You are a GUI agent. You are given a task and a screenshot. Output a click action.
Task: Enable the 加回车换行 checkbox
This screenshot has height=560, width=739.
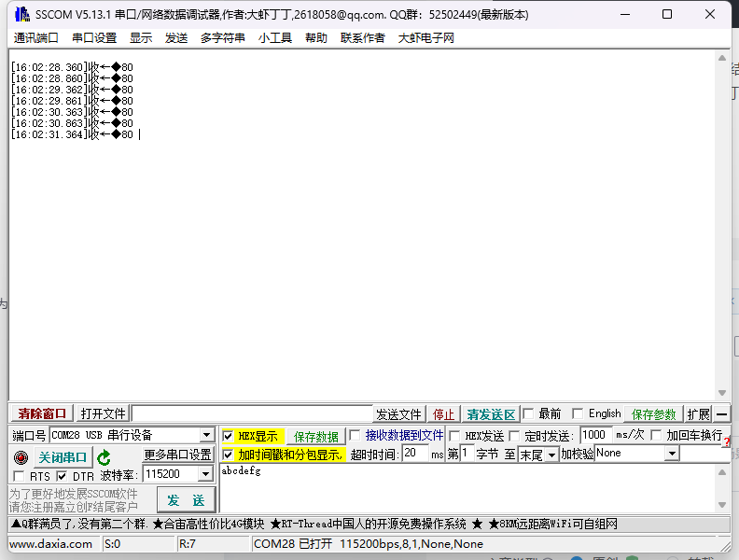pos(656,435)
